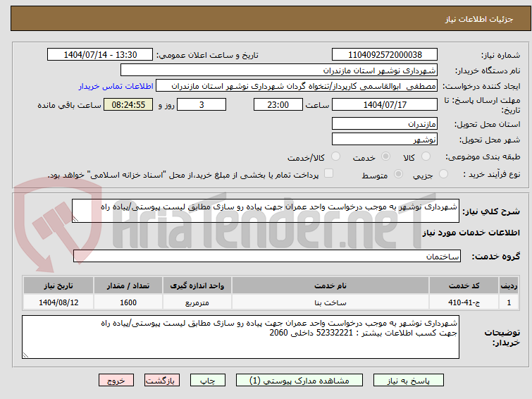Click the گروه خدمت field ساختمان
532x399 pixels.
[x=266, y=256]
